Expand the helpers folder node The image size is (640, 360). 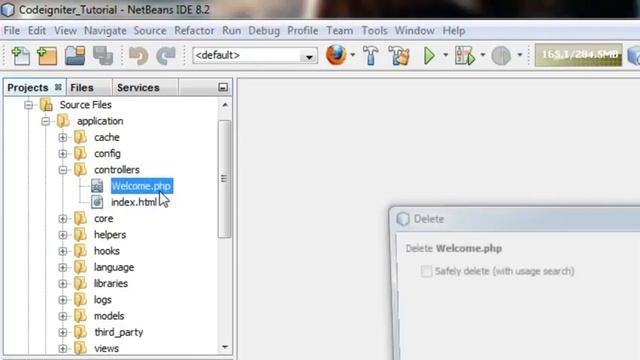pos(62,235)
